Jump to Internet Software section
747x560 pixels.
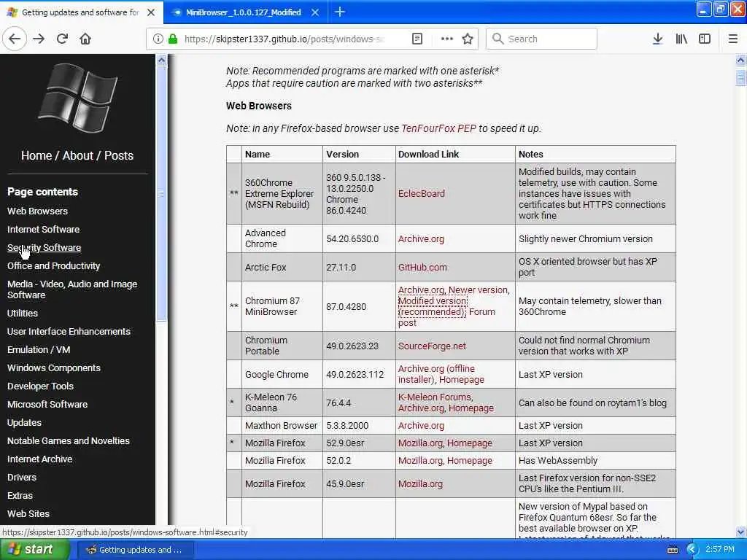point(43,229)
